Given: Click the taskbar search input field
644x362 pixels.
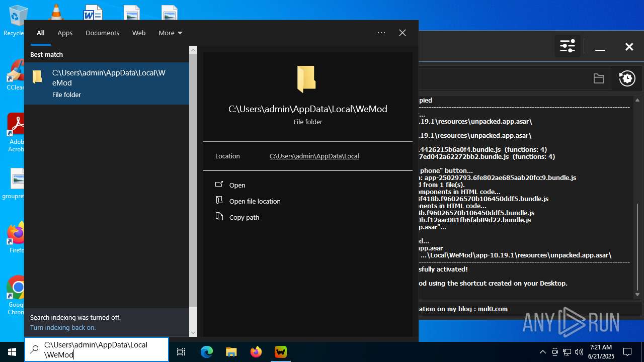Looking at the screenshot, I should pyautogui.click(x=97, y=349).
